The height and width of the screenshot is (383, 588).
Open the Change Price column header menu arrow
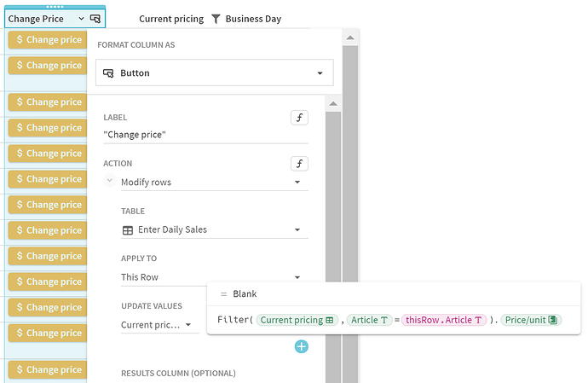coord(81,19)
